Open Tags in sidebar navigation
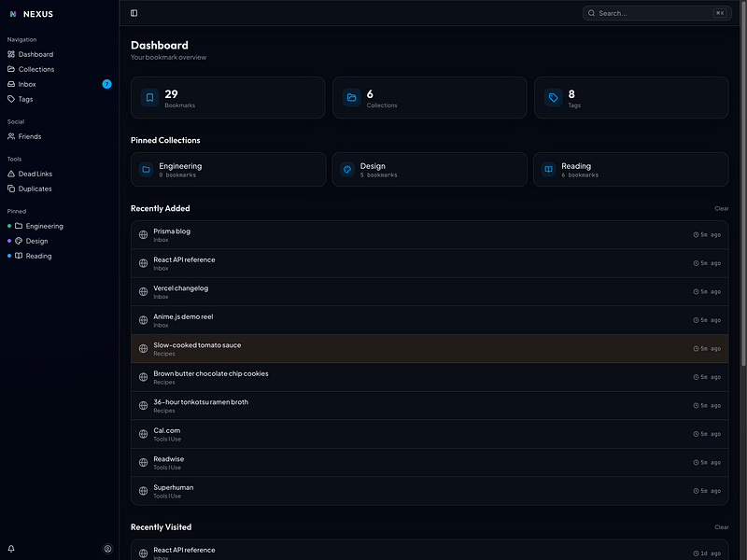 point(59,99)
